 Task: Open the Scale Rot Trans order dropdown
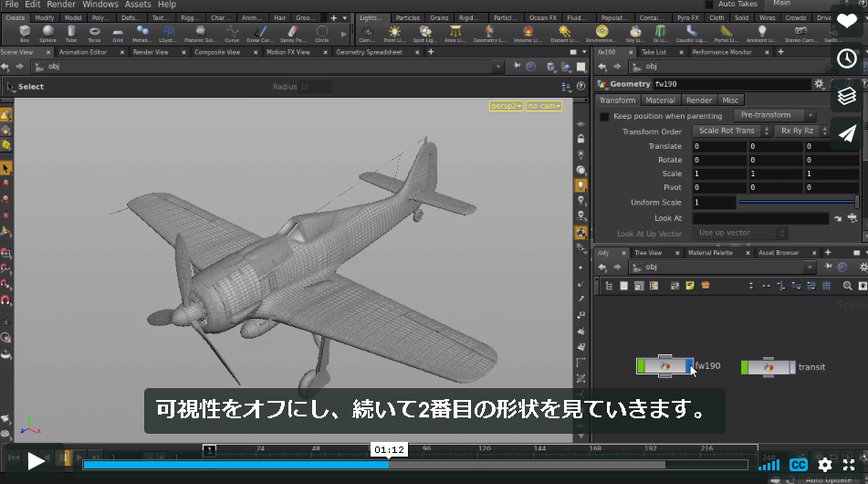[732, 131]
